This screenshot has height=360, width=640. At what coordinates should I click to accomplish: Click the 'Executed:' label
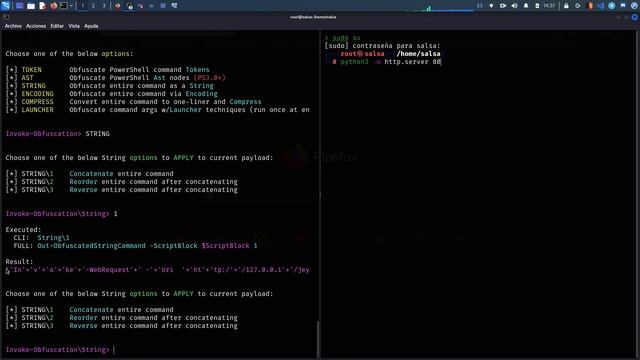[23, 230]
